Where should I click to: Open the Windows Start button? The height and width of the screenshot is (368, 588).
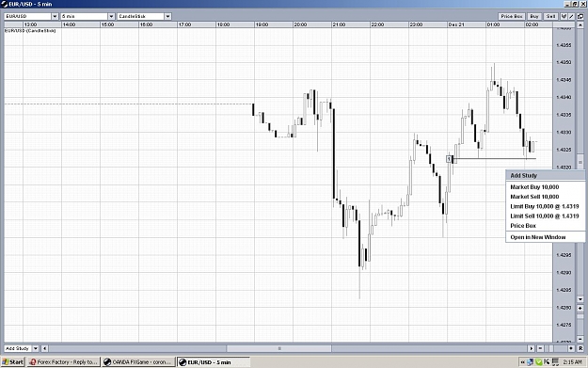point(13,362)
